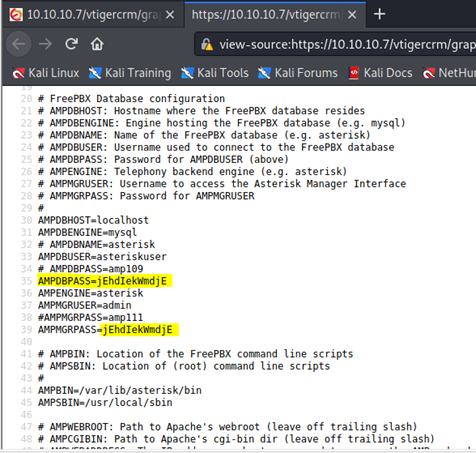Image resolution: width=476 pixels, height=453 pixels.
Task: Click the AMPCGIBIN cgi-bin comment line
Action: (x=236, y=439)
